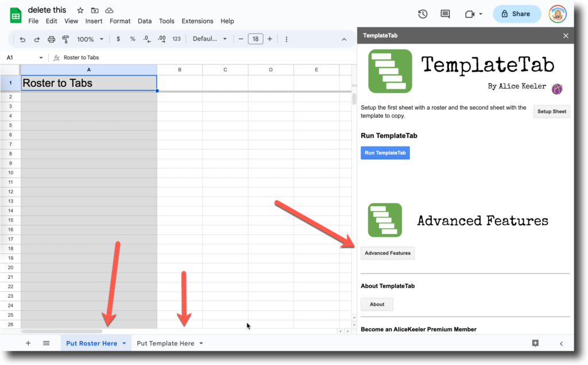
Task: Undo the last action
Action: (22, 39)
